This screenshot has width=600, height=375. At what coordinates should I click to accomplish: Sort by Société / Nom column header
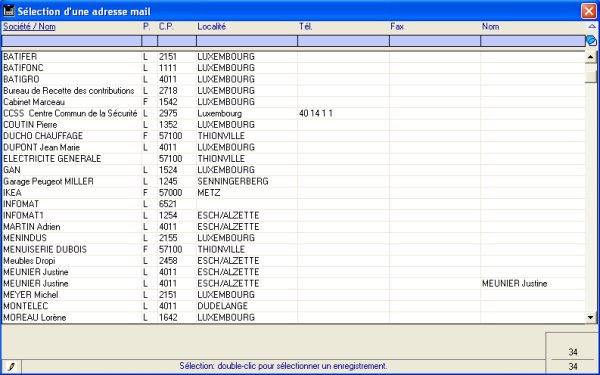tap(29, 26)
